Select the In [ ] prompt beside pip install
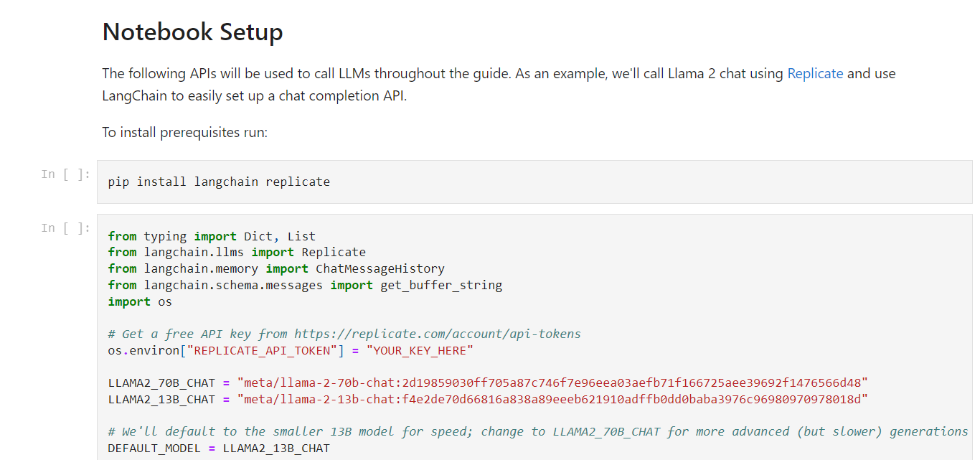980x460 pixels. click(x=66, y=174)
